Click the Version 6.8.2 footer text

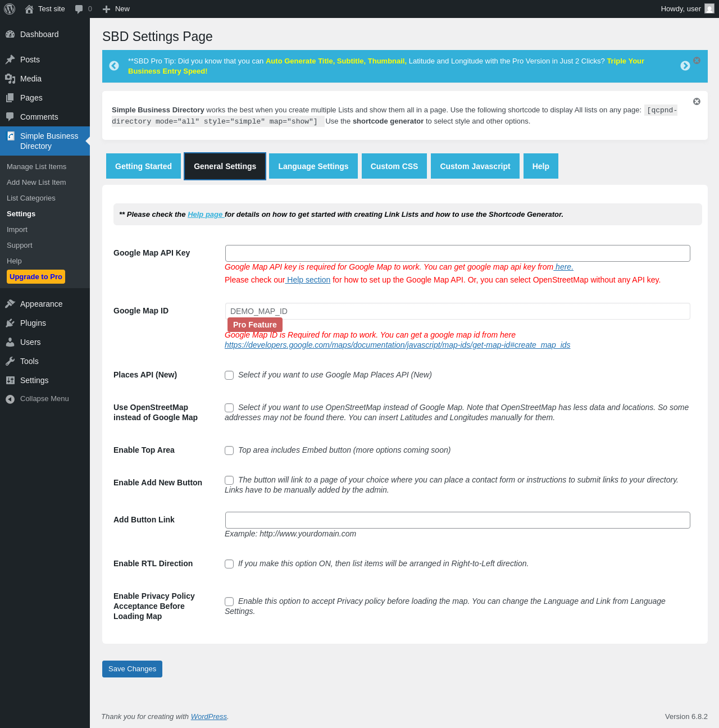(686, 717)
